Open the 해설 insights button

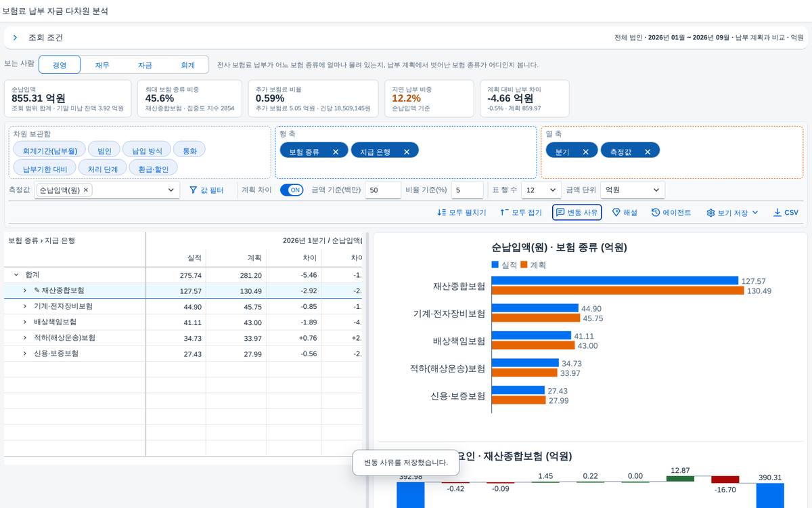tap(625, 213)
